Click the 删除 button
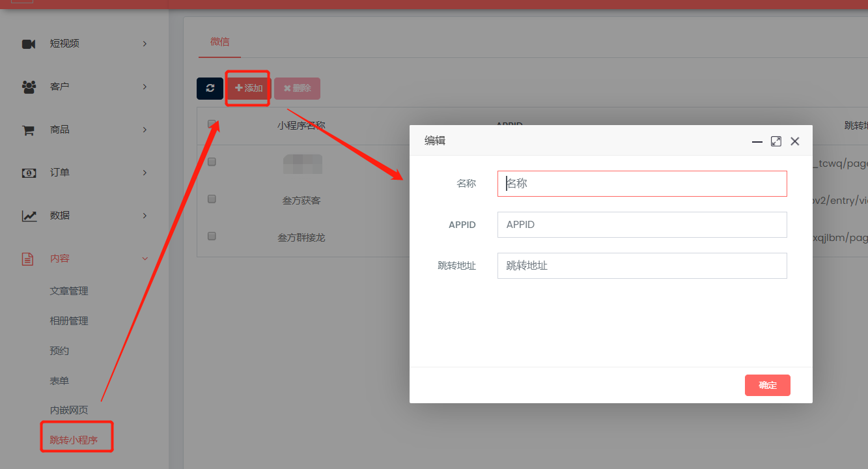868x469 pixels. (x=297, y=89)
